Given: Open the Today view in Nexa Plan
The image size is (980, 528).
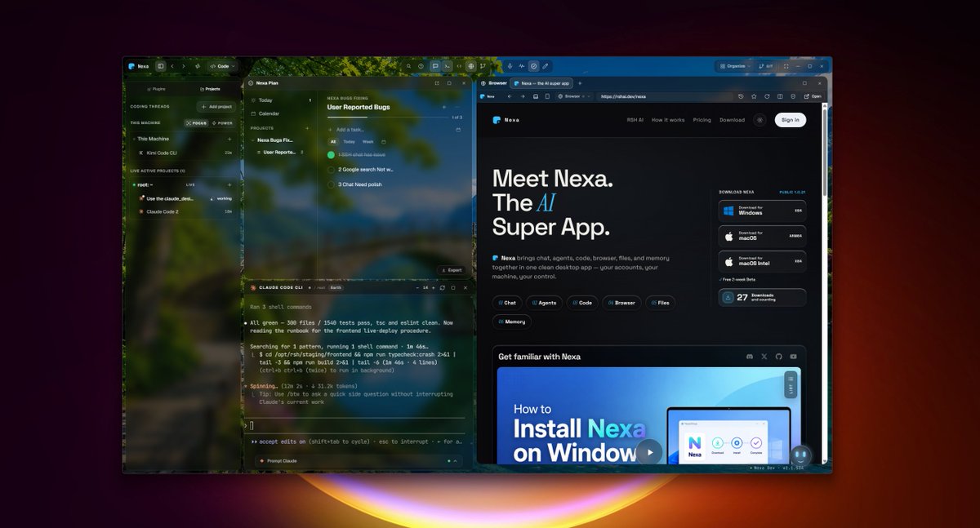Looking at the screenshot, I should coord(281,100).
